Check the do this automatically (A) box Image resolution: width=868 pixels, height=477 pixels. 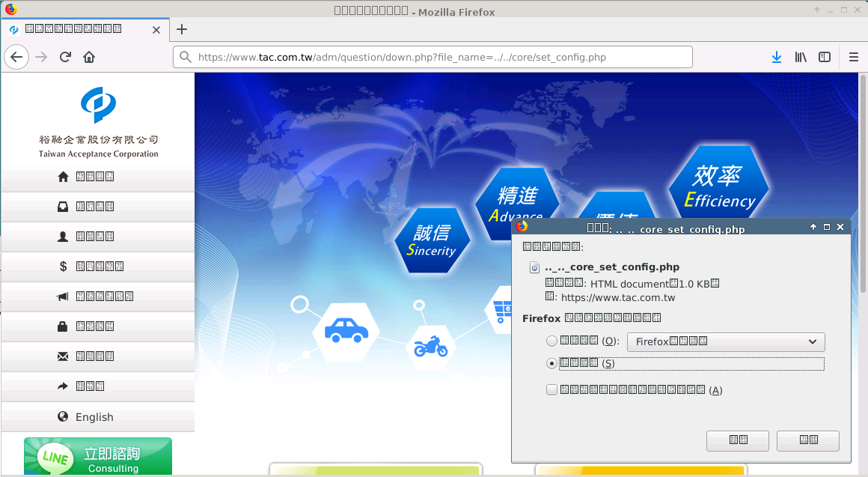pyautogui.click(x=551, y=390)
